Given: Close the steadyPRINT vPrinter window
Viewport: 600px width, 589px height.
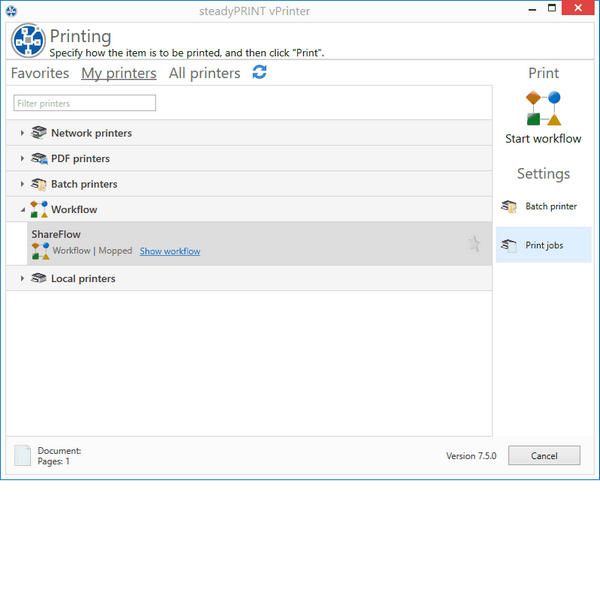Looking at the screenshot, I should click(x=578, y=8).
